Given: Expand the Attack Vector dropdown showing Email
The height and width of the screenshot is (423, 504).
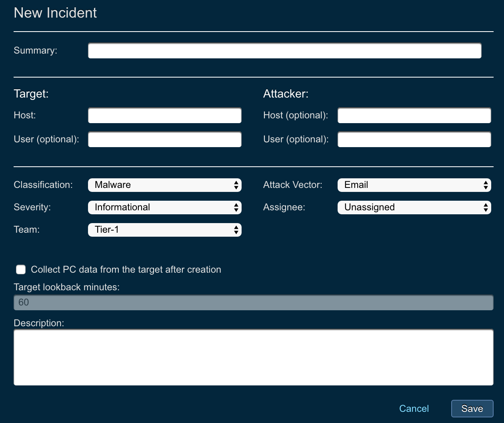Looking at the screenshot, I should (x=414, y=185).
